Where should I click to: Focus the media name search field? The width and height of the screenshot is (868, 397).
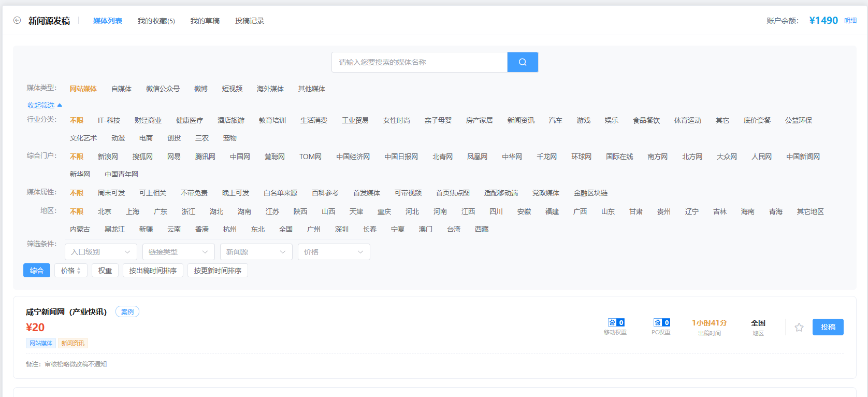(419, 62)
